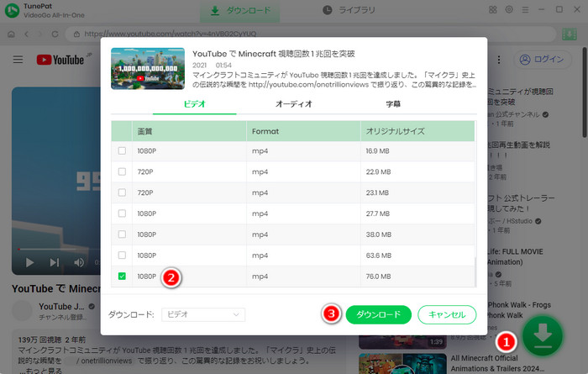The height and width of the screenshot is (374, 588).
Task: Open the ダウンロード type dropdown showing ビデオ
Action: click(203, 314)
